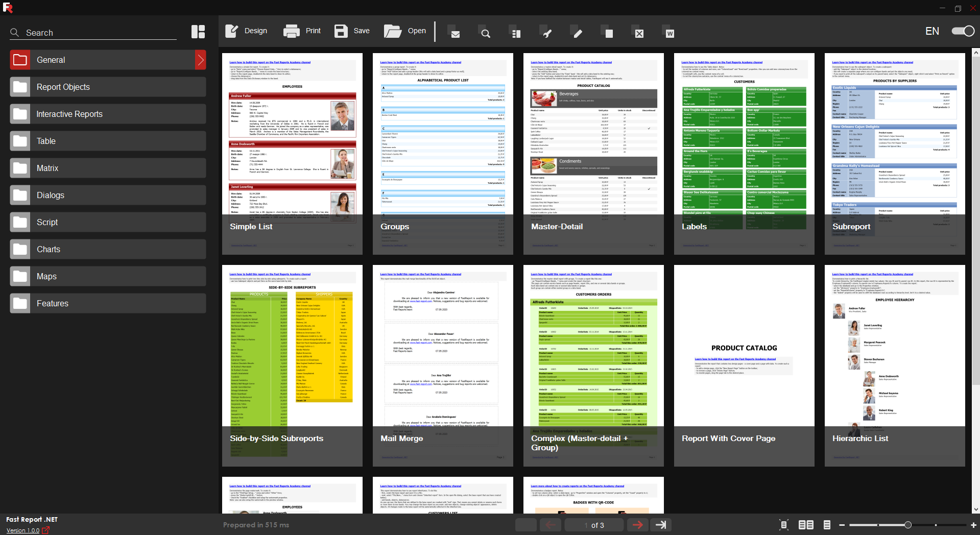Open the Interactive Reports category

click(108, 114)
